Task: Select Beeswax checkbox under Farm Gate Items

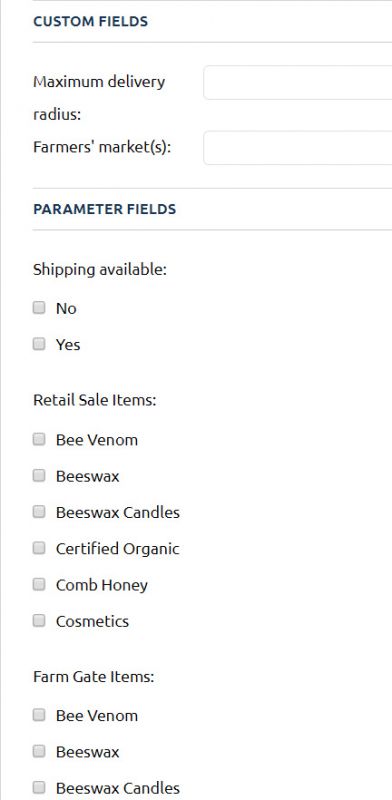Action: (x=39, y=751)
